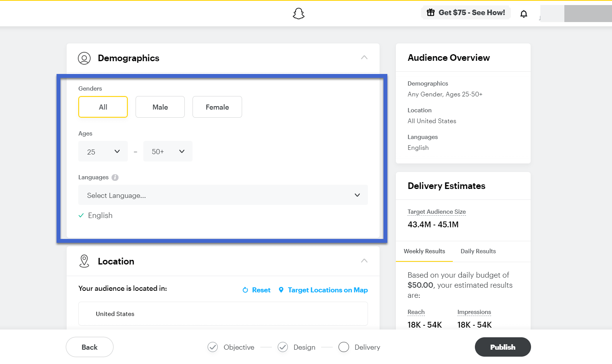Click the Demographics person icon

click(x=84, y=58)
